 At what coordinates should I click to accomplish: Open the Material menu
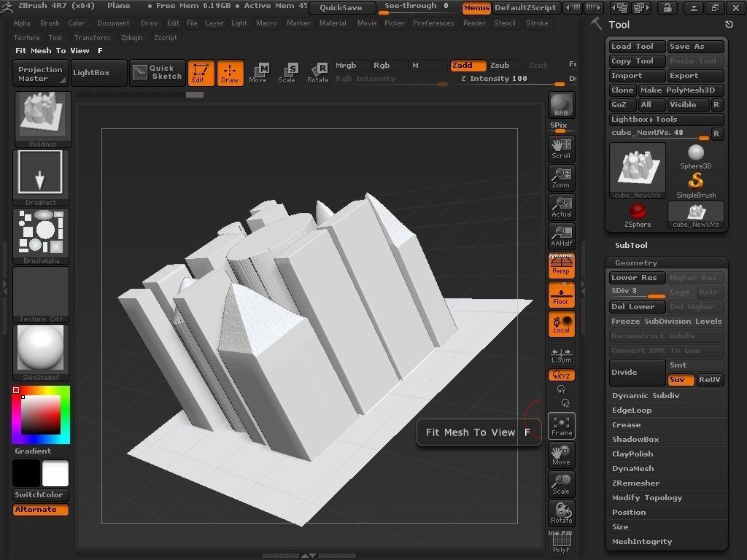[x=333, y=23]
